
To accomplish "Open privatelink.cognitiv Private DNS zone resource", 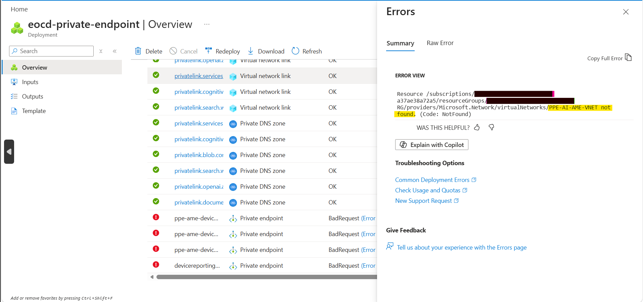I will (x=199, y=139).
